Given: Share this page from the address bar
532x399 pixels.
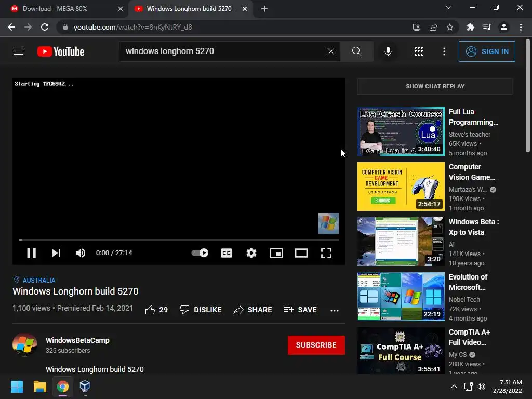Looking at the screenshot, I should point(433,27).
